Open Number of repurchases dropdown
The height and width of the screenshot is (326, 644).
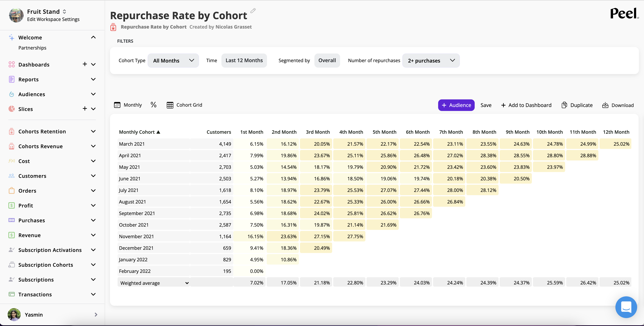[431, 61]
